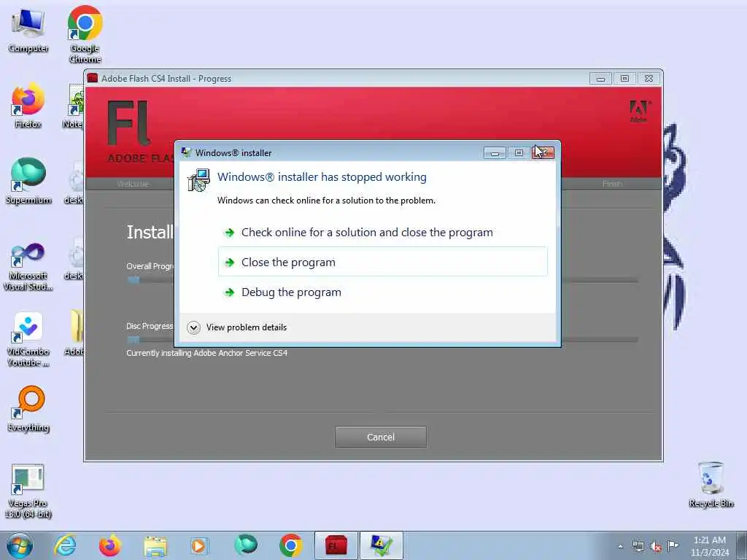The image size is (747, 560).
Task: Open Vegas Pro 13.0 desktop shortcut
Action: click(28, 491)
